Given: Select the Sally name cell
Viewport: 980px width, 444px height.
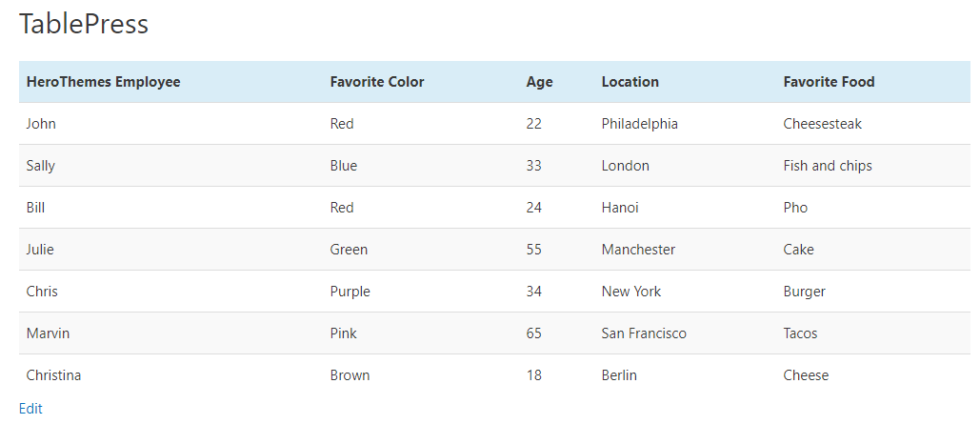Looking at the screenshot, I should point(41,166).
